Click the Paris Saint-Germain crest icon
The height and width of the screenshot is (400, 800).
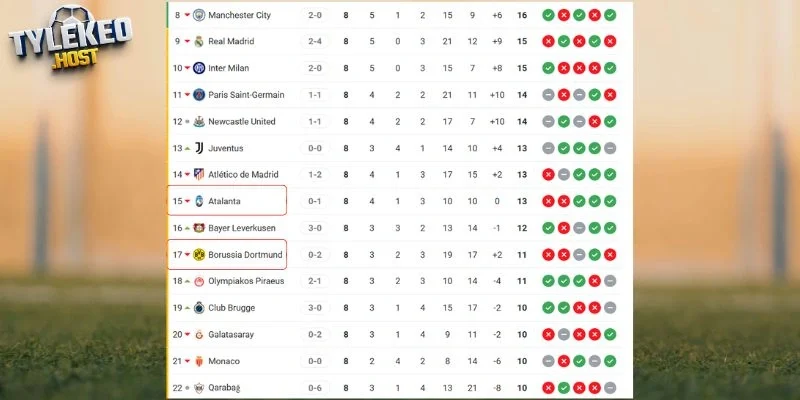(198, 95)
